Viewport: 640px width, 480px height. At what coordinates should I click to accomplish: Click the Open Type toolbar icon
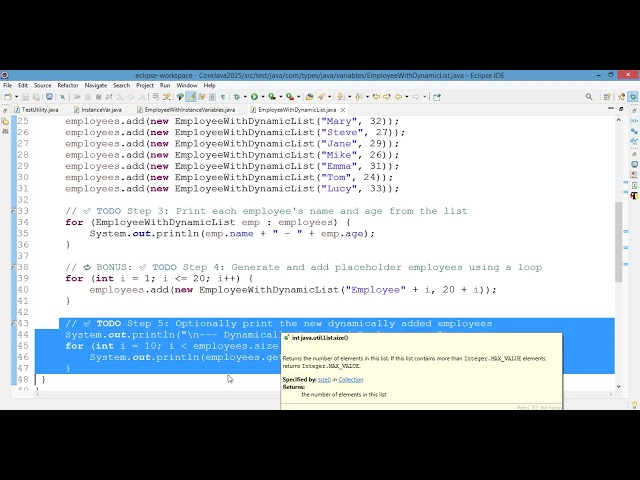point(309,97)
